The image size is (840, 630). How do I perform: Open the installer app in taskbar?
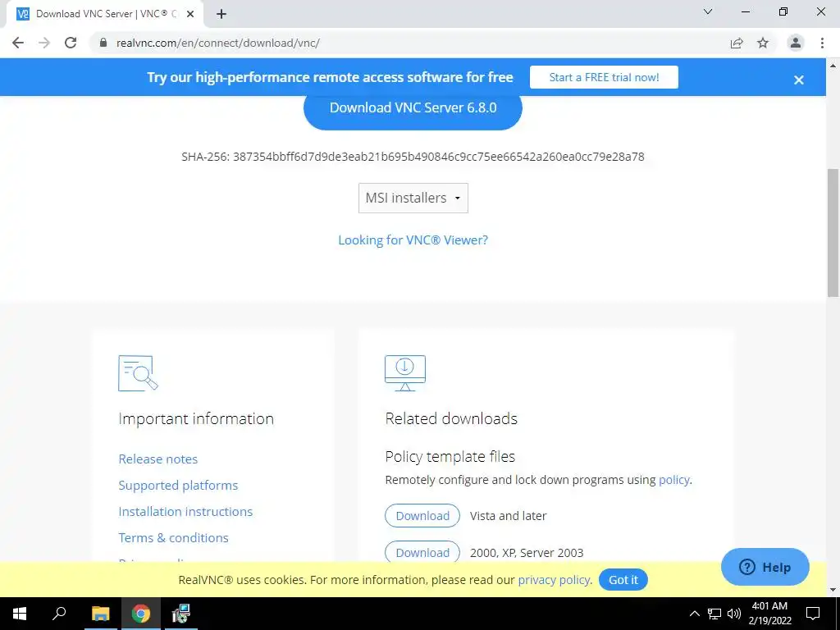click(x=181, y=614)
